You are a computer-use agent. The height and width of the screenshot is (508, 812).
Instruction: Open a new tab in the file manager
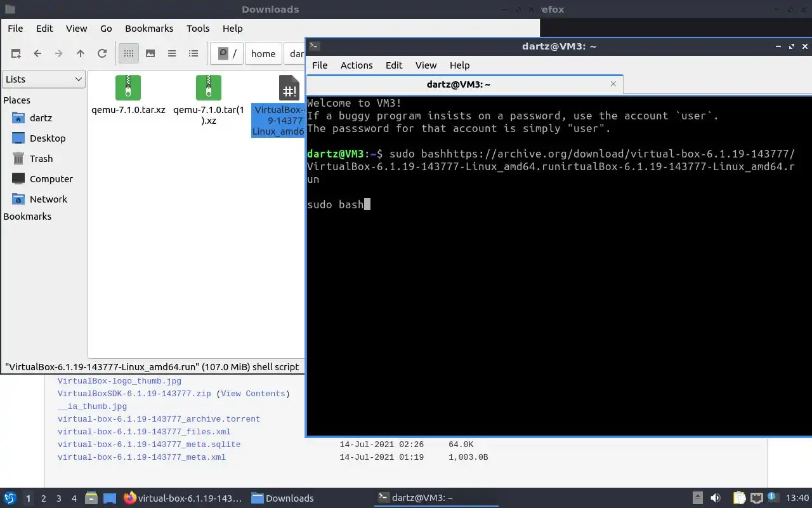pyautogui.click(x=16, y=54)
